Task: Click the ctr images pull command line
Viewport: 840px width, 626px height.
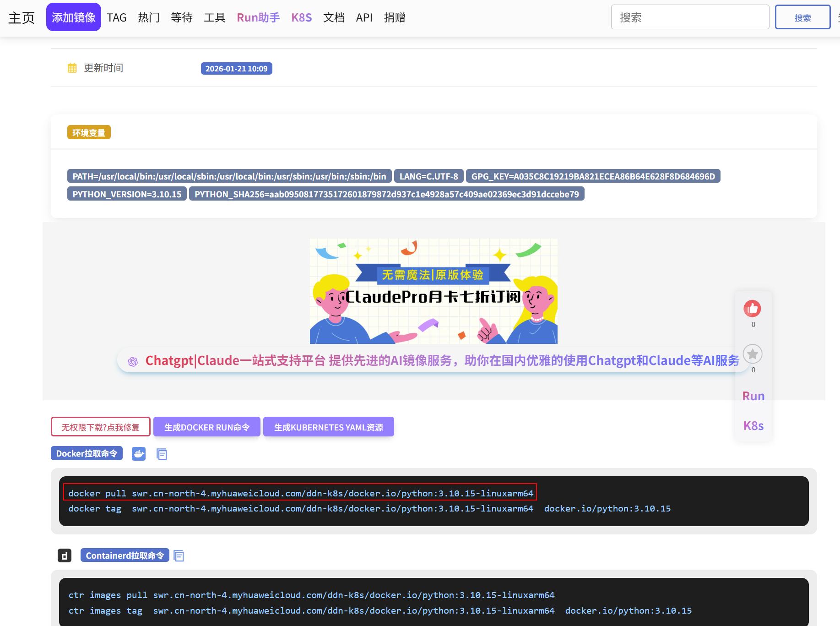Action: point(311,595)
